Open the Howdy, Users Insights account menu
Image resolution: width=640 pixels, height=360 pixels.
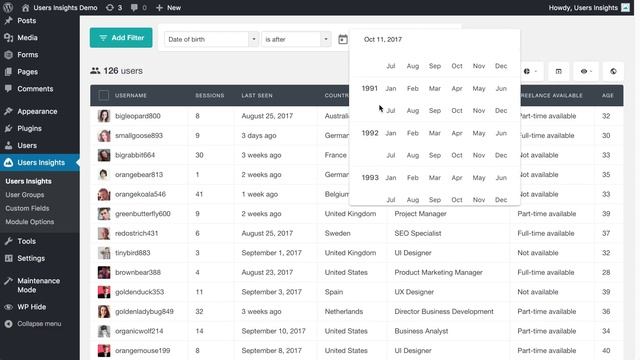[x=589, y=7]
